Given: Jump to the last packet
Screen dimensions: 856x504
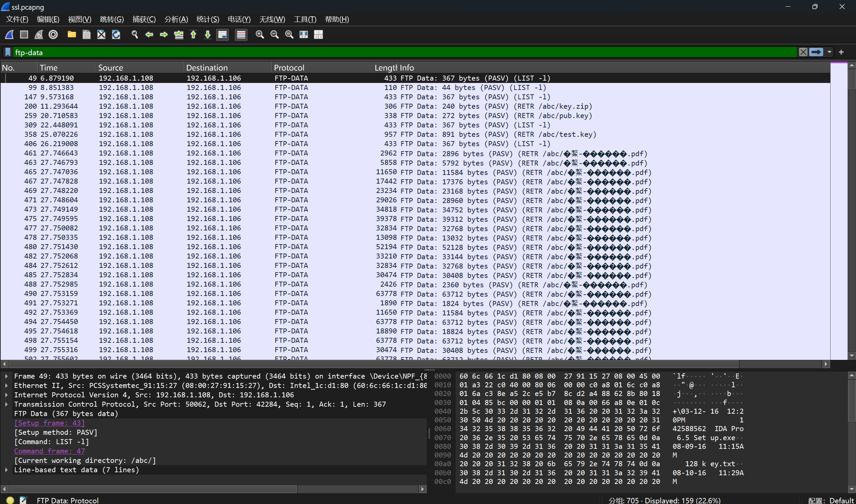Looking at the screenshot, I should tap(208, 35).
